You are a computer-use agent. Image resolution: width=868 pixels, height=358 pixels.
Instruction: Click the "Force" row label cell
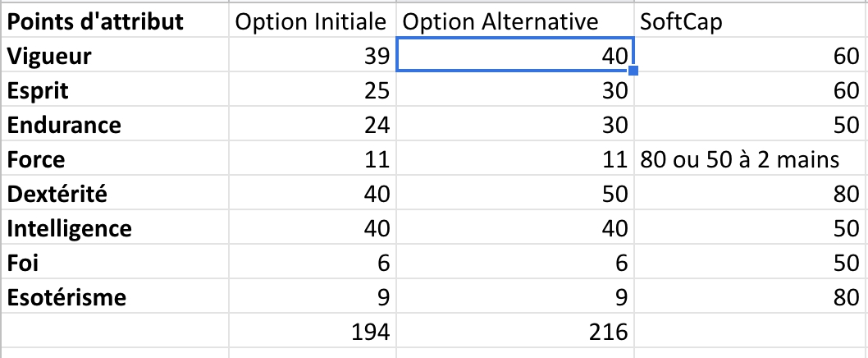[115, 159]
